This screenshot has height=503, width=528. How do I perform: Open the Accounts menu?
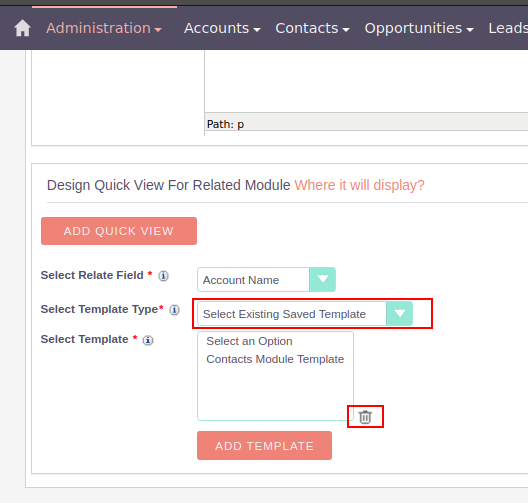point(222,28)
